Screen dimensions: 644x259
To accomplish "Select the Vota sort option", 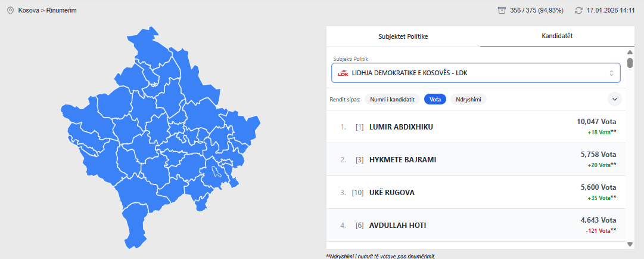I will [x=435, y=99].
